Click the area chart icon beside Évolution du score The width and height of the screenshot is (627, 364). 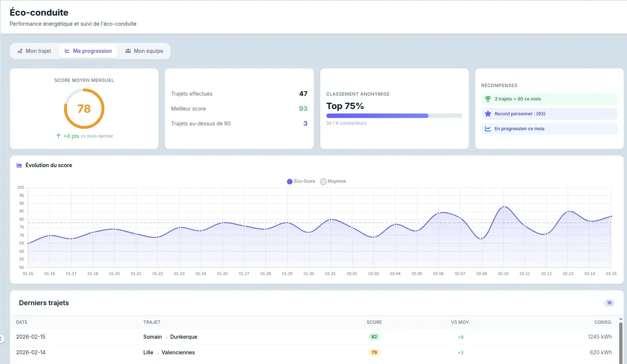click(19, 165)
